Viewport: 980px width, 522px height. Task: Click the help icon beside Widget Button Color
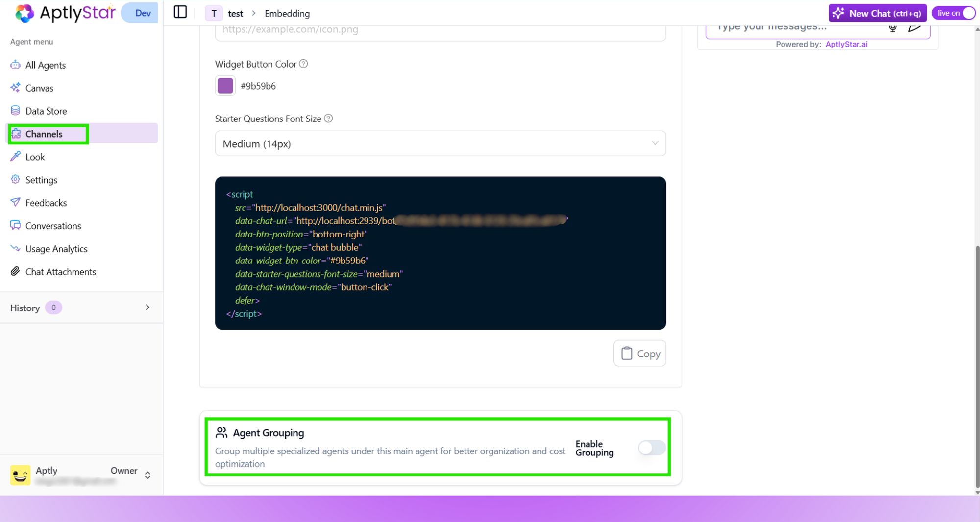[303, 64]
